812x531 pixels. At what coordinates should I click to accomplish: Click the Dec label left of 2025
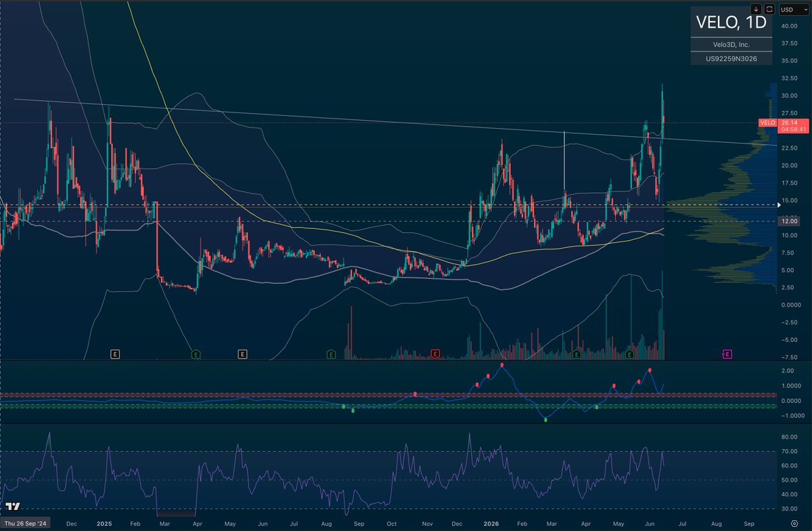coord(73,524)
